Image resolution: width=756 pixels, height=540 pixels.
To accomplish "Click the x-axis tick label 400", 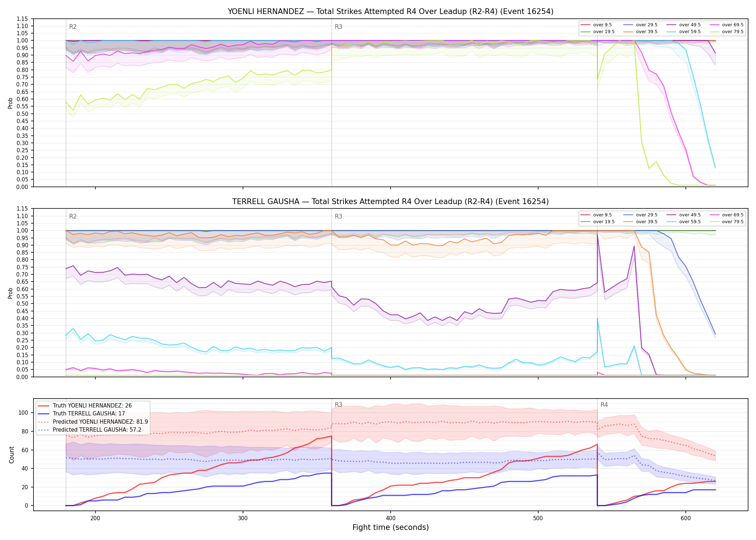I will 391,518.
